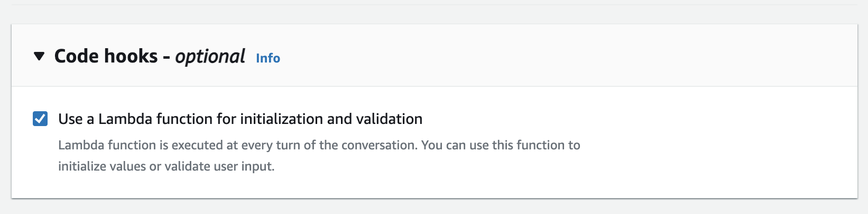Uncheck the Lambda function checkbox
Image resolution: width=868 pixels, height=214 pixels.
point(40,119)
